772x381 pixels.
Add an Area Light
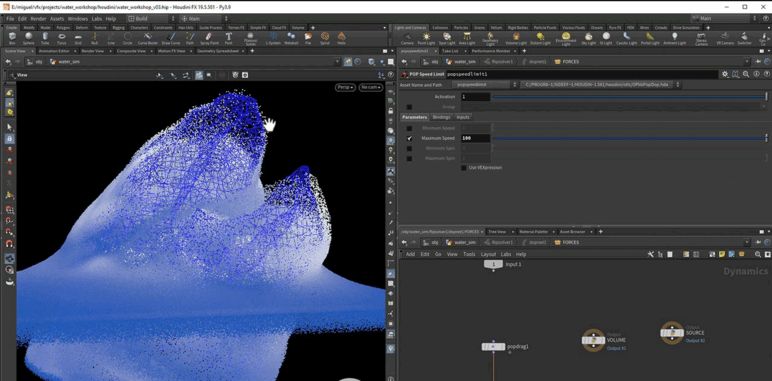click(x=467, y=38)
